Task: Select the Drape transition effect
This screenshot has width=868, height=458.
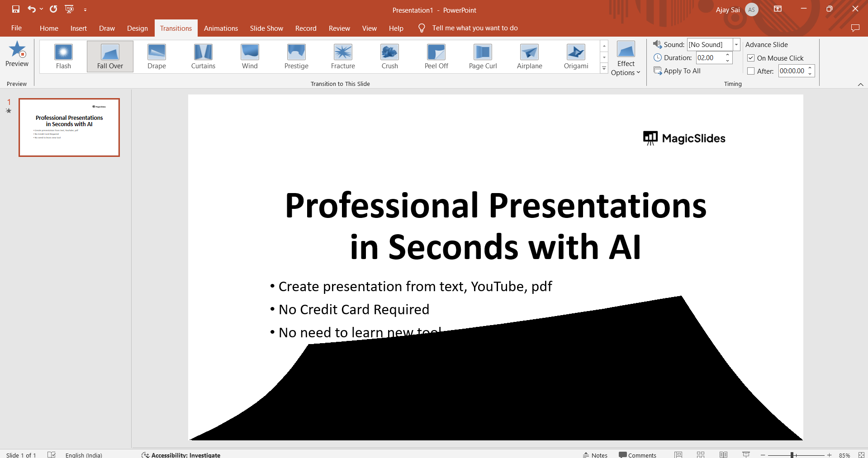Action: 157,57
